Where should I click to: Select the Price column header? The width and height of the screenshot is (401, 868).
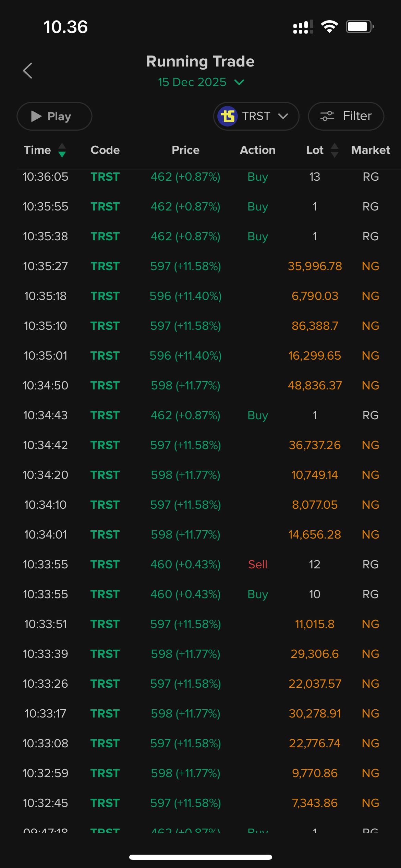click(x=185, y=150)
